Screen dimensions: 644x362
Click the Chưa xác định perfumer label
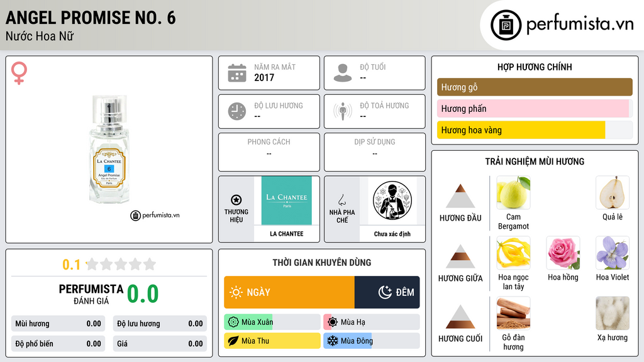pos(392,234)
